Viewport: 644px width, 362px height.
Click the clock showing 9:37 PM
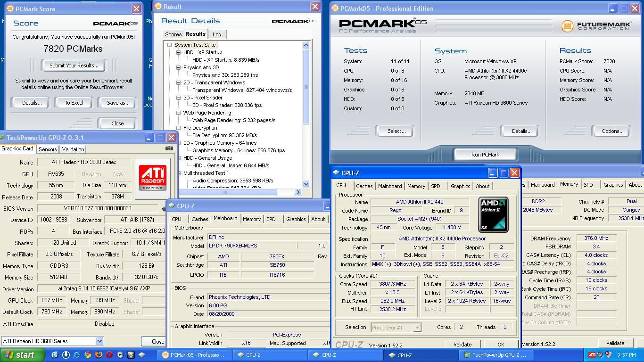point(626,355)
